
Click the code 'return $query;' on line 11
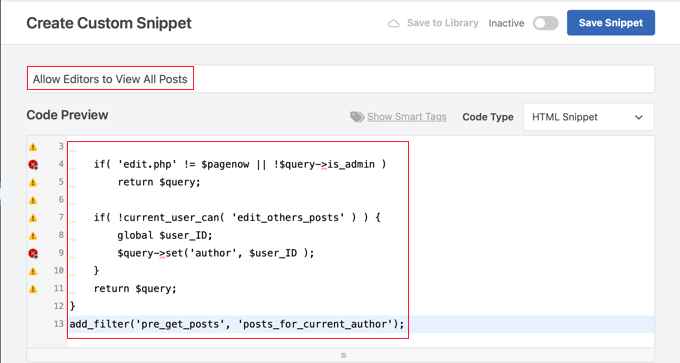135,288
